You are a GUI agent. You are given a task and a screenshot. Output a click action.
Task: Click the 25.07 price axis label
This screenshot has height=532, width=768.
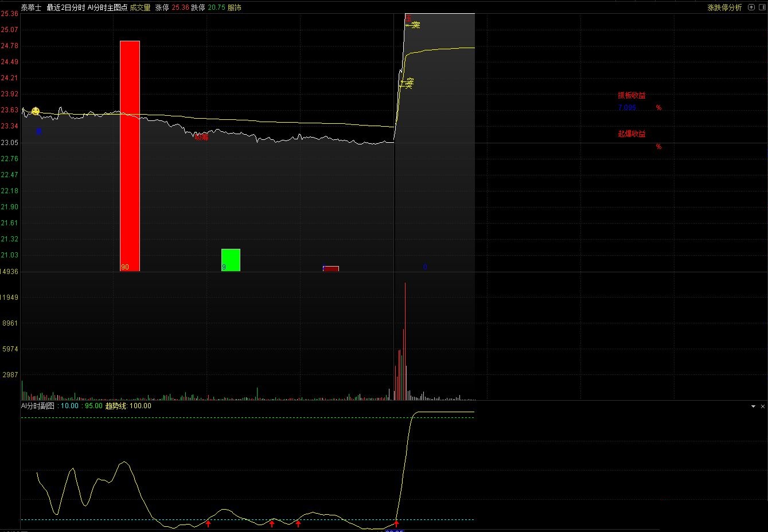(9, 29)
